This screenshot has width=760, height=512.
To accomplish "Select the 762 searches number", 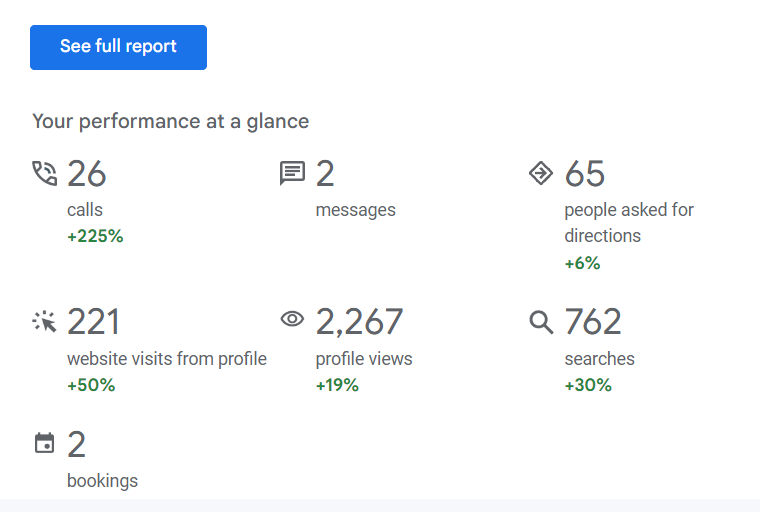I will click(x=593, y=321).
